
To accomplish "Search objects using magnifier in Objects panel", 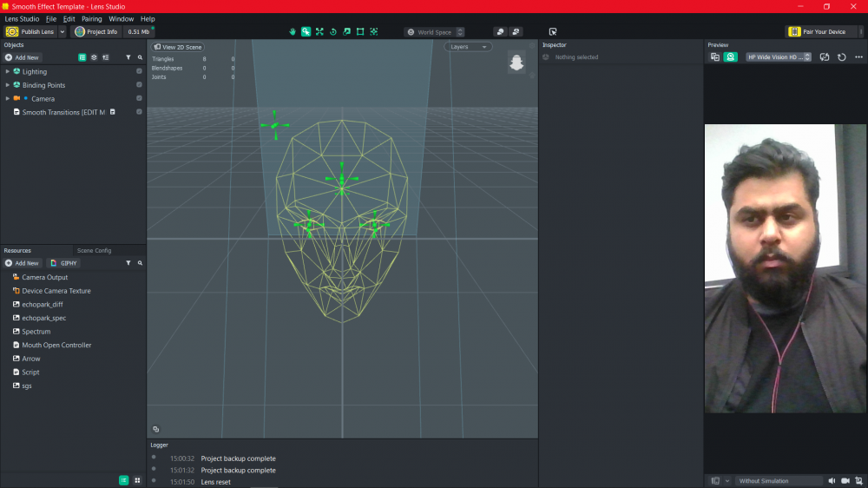I will 140,58.
